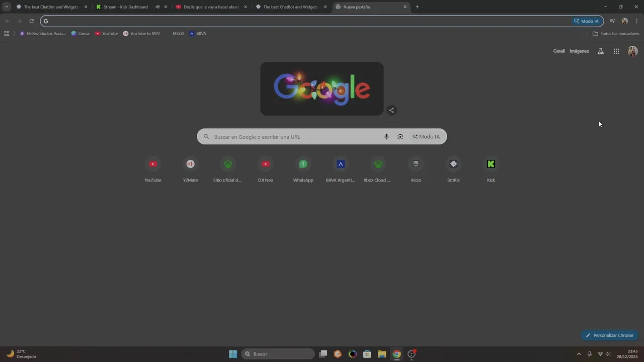Click Personalizar Chrome button
This screenshot has width=644, height=362.
(x=609, y=335)
